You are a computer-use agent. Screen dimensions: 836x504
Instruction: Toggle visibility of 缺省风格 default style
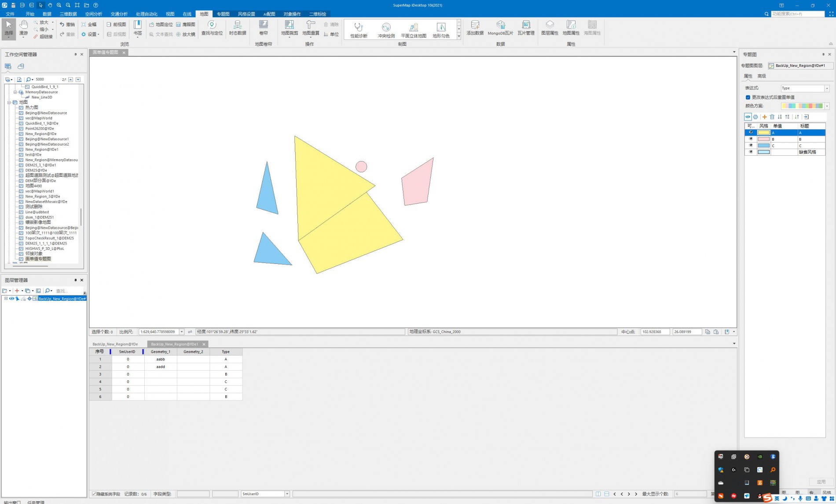pos(751,152)
